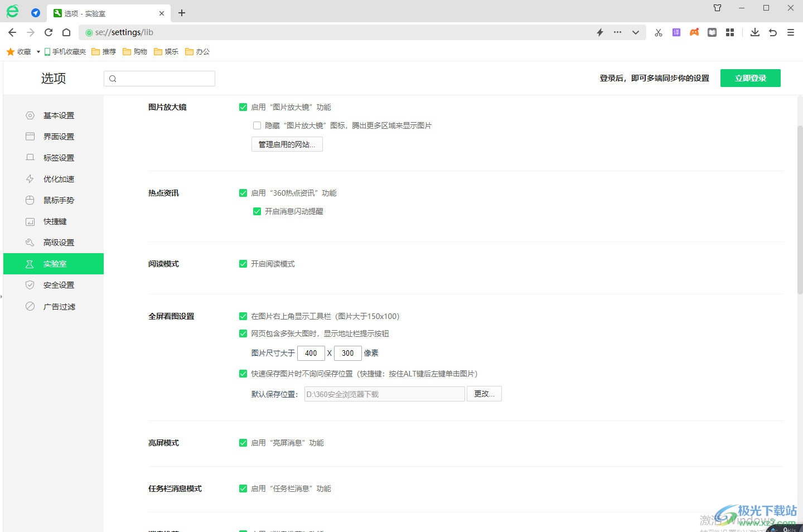
Task: Select 实验室 in the sidebar
Action: [54, 264]
